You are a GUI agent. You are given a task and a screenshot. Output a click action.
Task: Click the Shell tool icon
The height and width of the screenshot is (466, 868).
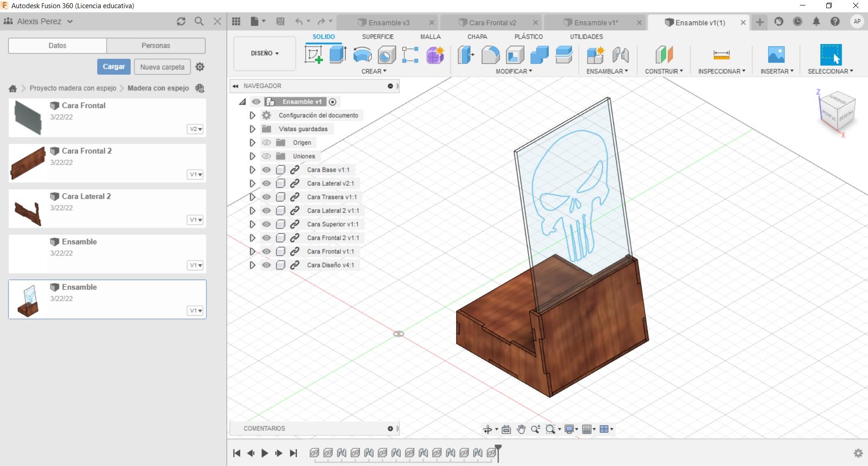pyautogui.click(x=515, y=55)
